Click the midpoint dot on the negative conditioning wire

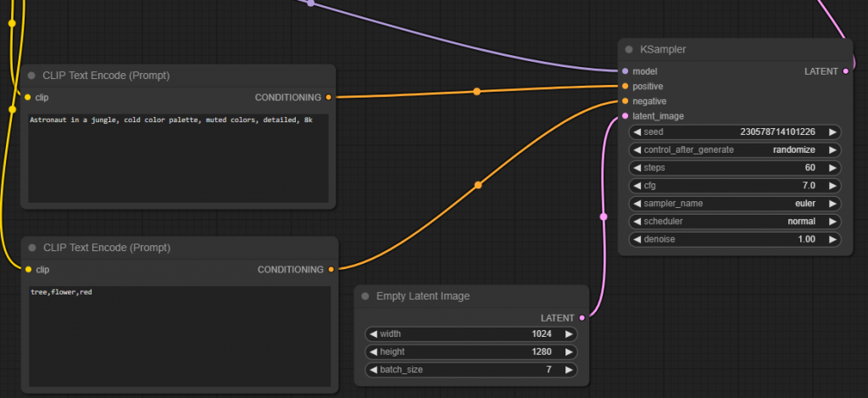[x=478, y=185]
